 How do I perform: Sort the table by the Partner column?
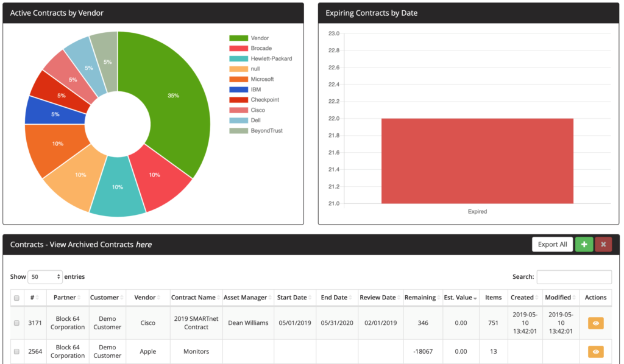pyautogui.click(x=64, y=298)
